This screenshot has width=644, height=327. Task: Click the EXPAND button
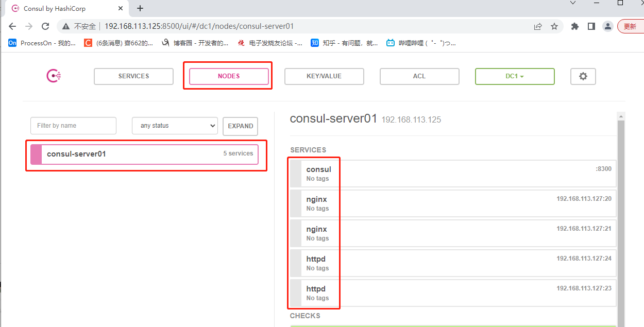coord(240,126)
